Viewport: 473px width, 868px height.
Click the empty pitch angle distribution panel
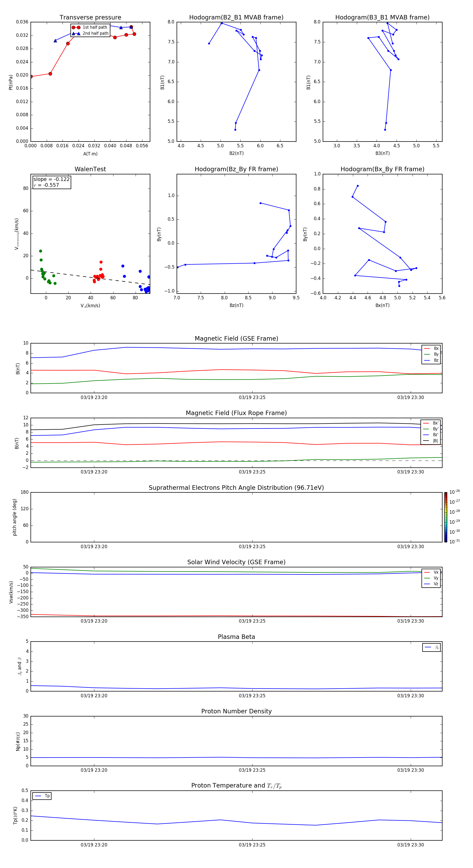click(x=236, y=517)
